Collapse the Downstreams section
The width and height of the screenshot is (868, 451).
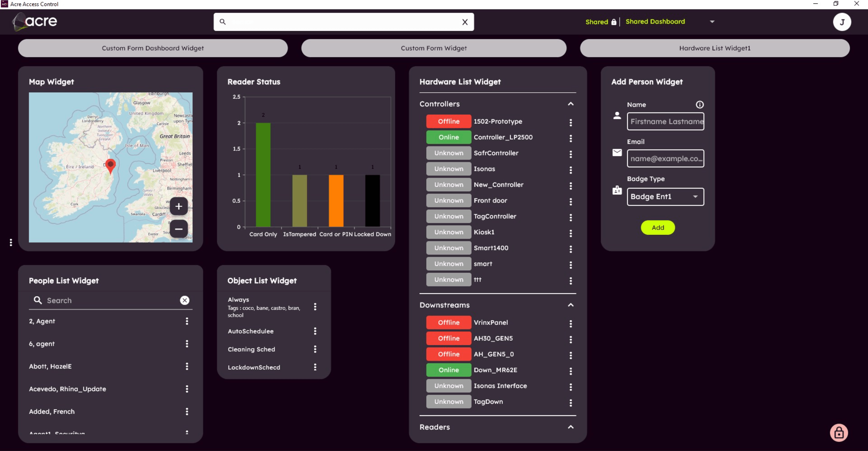pos(570,305)
